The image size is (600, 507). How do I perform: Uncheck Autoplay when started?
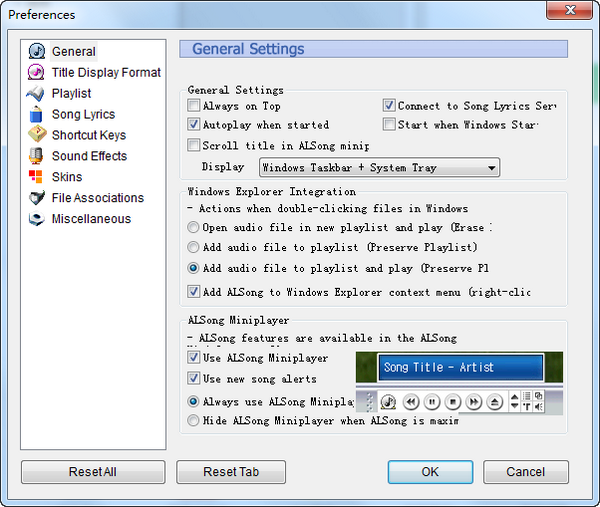click(194, 125)
